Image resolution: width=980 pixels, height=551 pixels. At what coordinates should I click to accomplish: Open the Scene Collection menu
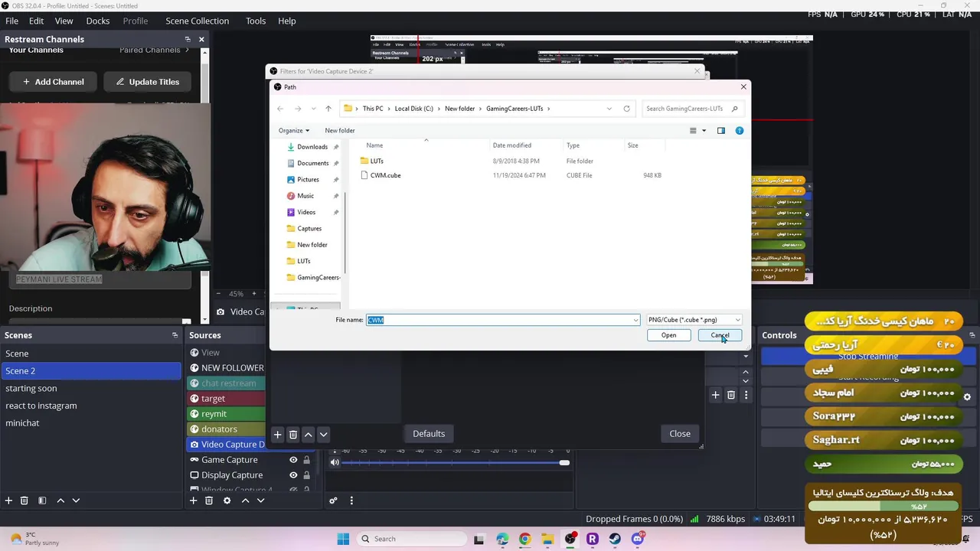point(198,21)
